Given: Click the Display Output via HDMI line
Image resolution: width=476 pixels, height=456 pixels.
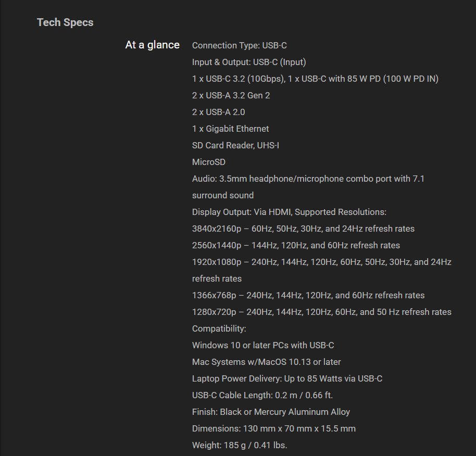Looking at the screenshot, I should [x=289, y=212].
